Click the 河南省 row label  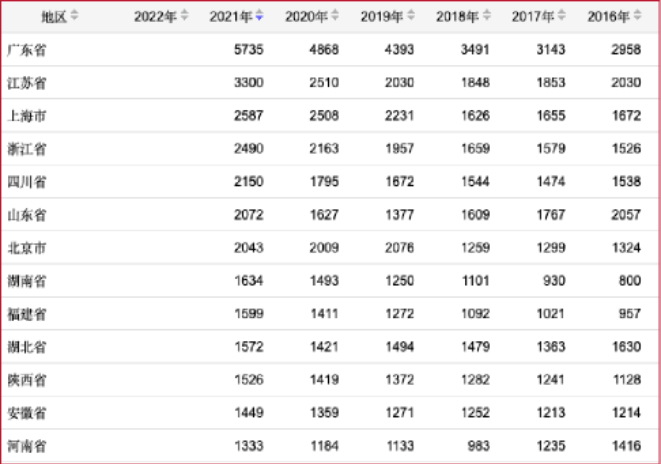pos(27,446)
